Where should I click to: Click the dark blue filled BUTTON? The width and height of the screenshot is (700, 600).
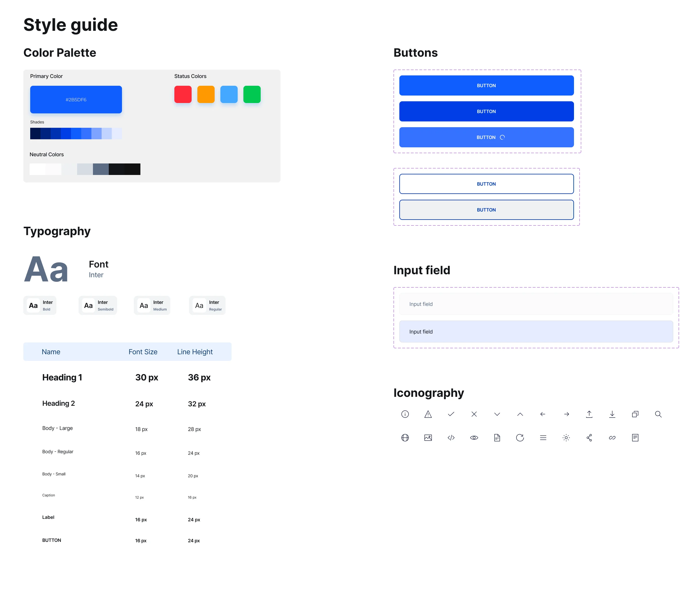(x=487, y=111)
